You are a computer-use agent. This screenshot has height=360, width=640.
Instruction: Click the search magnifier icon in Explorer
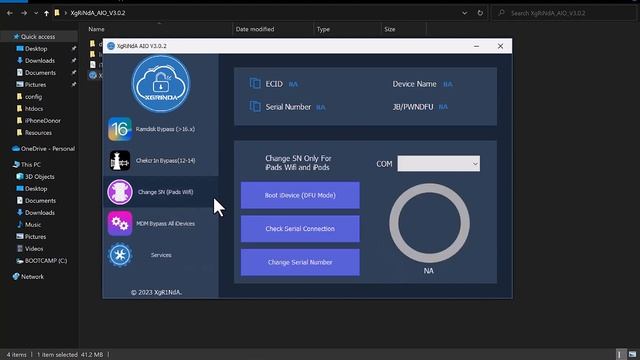[501, 13]
